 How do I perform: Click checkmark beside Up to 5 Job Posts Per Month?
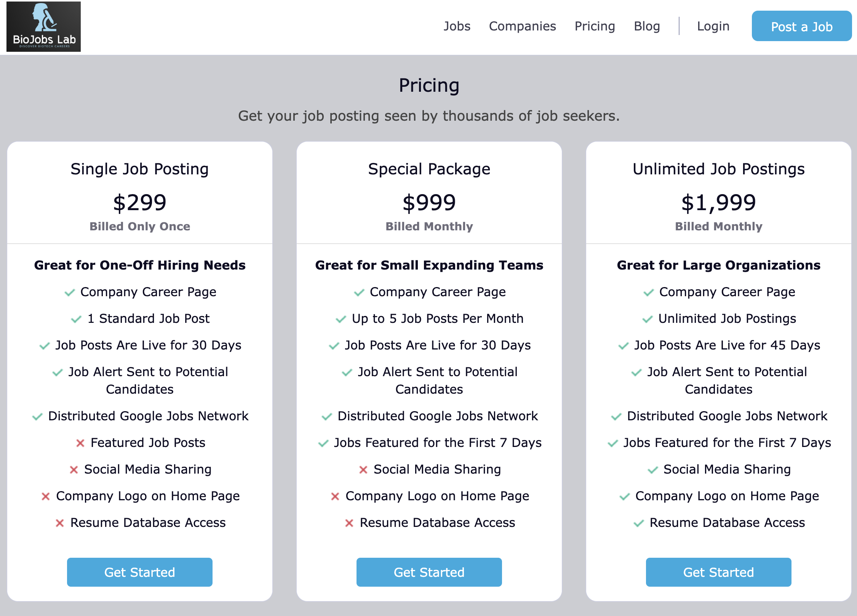pyautogui.click(x=341, y=319)
